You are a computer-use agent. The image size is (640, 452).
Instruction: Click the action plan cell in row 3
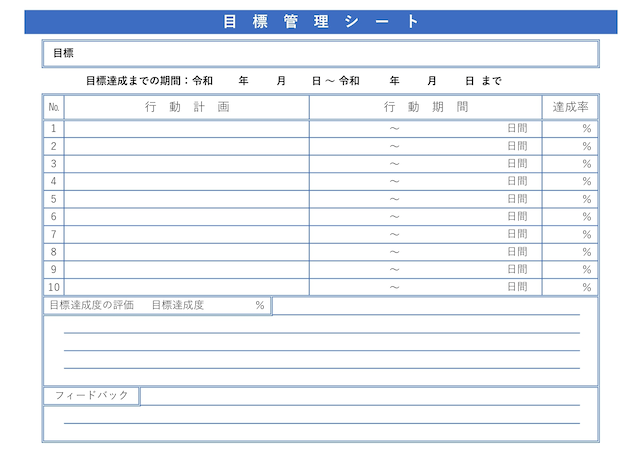click(x=187, y=164)
